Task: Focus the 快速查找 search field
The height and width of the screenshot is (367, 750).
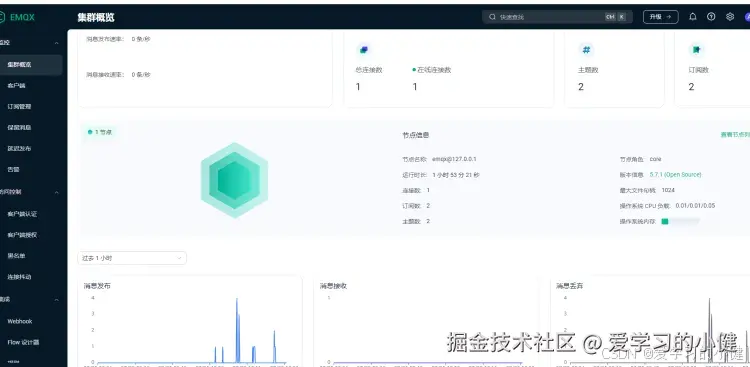Action: [557, 17]
